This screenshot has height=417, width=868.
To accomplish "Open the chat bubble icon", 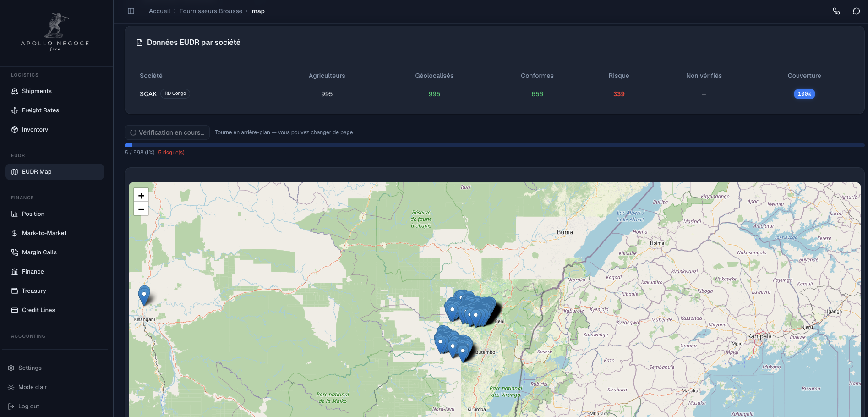I will click(856, 11).
